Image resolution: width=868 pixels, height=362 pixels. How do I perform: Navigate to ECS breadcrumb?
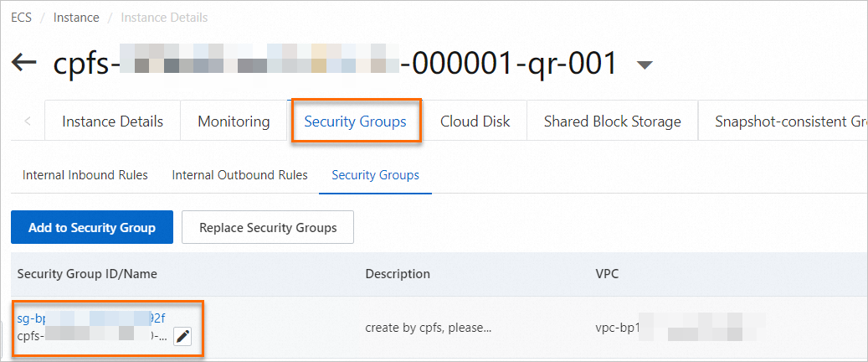click(21, 17)
